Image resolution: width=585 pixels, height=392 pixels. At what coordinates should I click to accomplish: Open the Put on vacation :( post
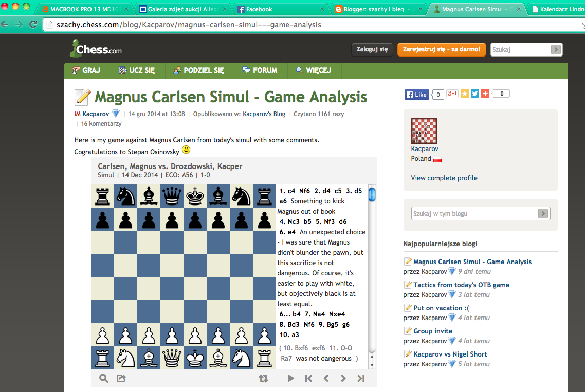441,308
